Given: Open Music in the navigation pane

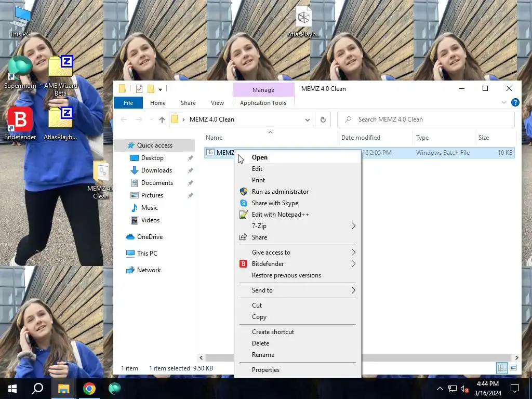Looking at the screenshot, I should 149,208.
